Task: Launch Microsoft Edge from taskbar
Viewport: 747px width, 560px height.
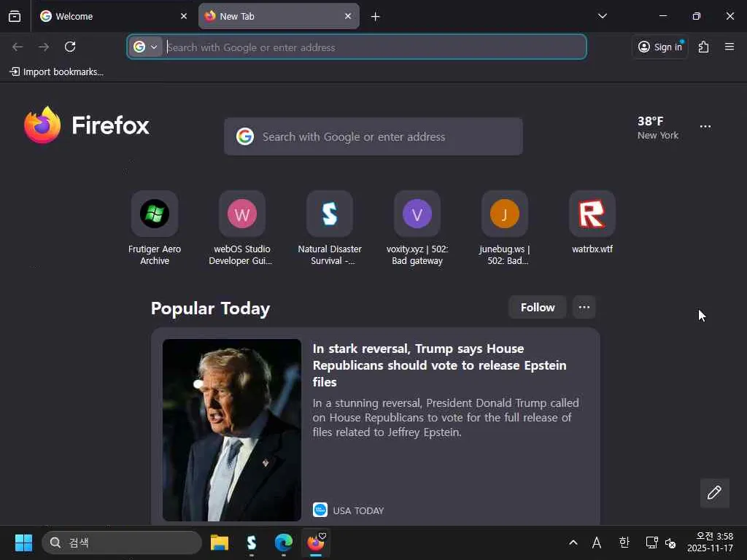Action: pyautogui.click(x=284, y=542)
